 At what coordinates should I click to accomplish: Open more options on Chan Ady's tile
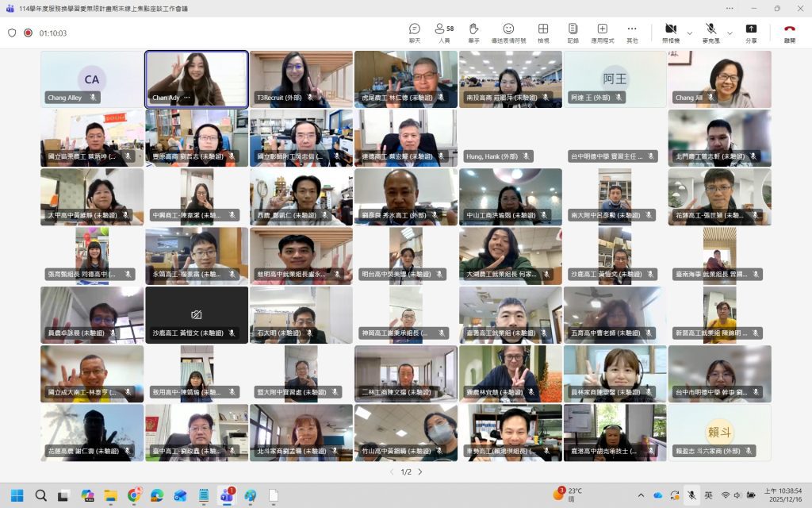[x=188, y=98]
